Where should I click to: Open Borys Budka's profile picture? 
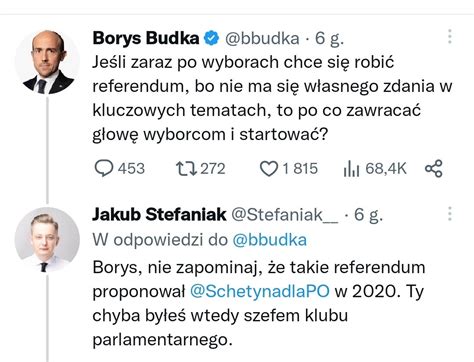pos(47,62)
